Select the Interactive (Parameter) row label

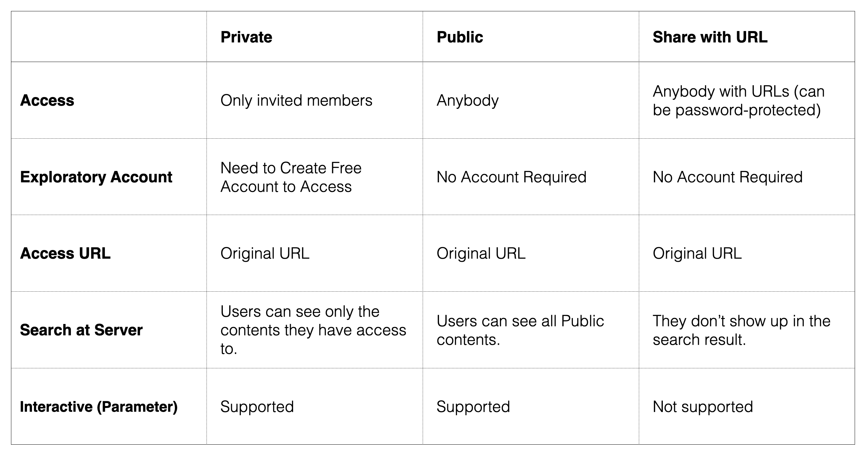[x=99, y=406]
